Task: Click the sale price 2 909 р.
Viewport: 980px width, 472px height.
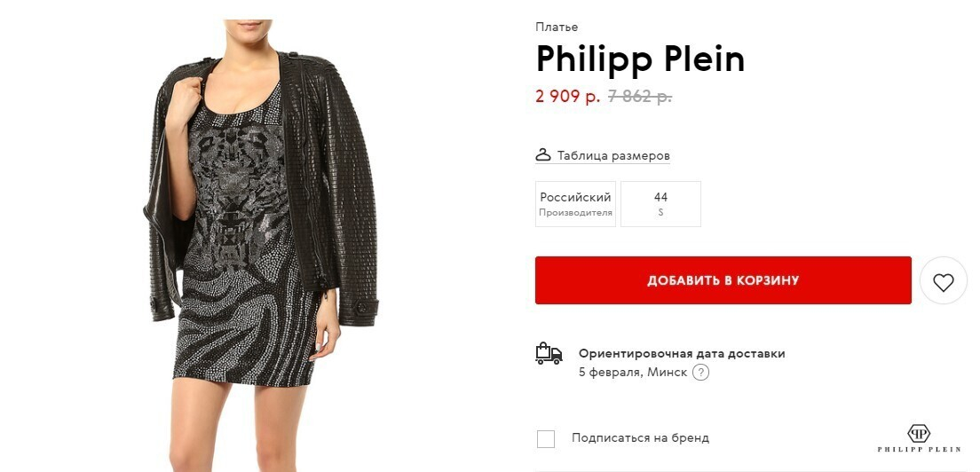Action: pyautogui.click(x=567, y=96)
